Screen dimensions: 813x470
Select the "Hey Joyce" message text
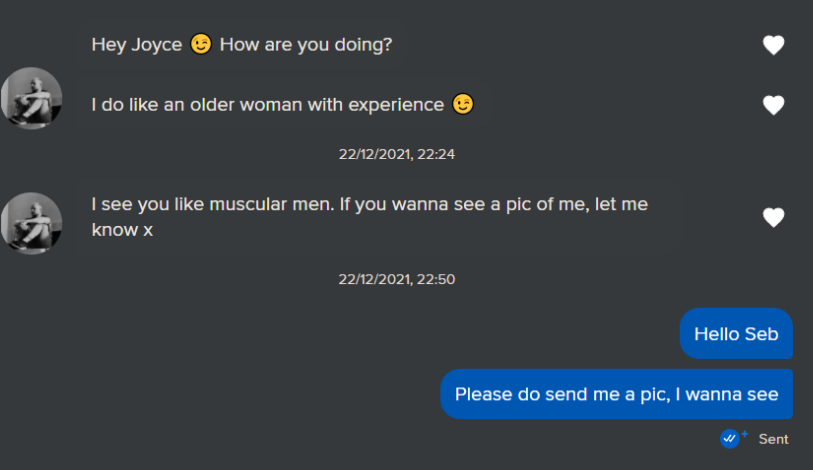pos(240,45)
